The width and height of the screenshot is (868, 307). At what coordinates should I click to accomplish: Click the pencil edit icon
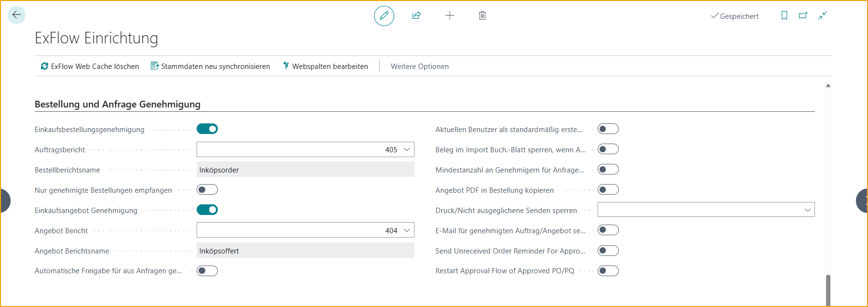pos(384,16)
